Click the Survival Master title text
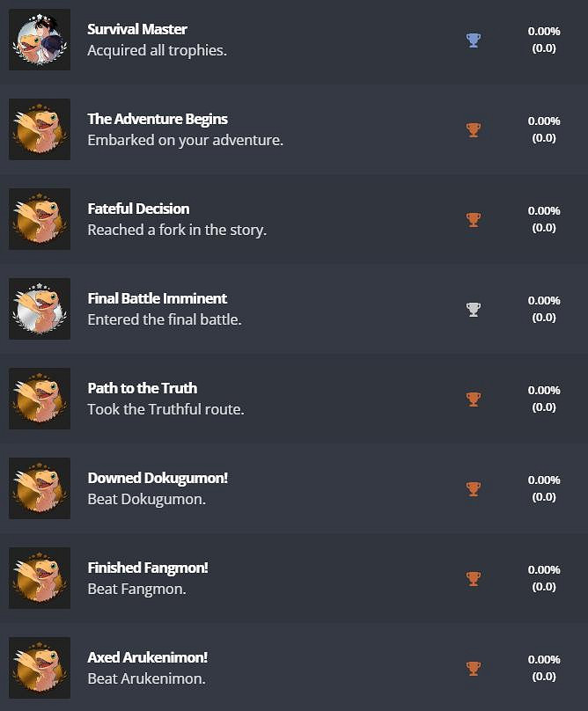Viewport: 588px width, 711px height. 137,29
